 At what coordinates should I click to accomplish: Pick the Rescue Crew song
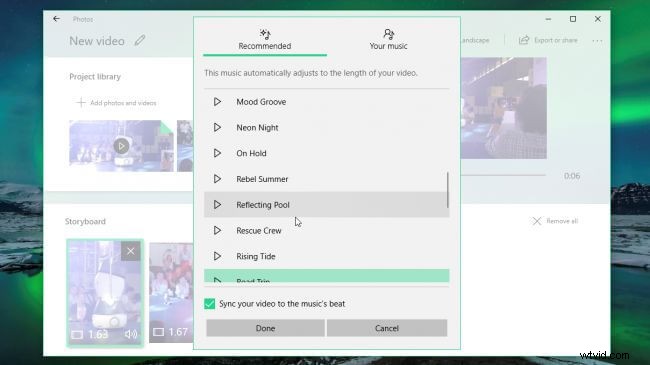[326, 230]
